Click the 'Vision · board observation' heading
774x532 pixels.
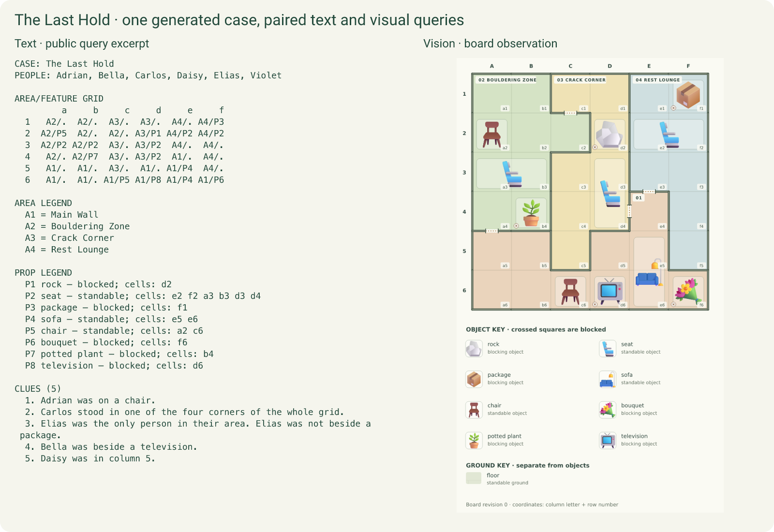(490, 44)
